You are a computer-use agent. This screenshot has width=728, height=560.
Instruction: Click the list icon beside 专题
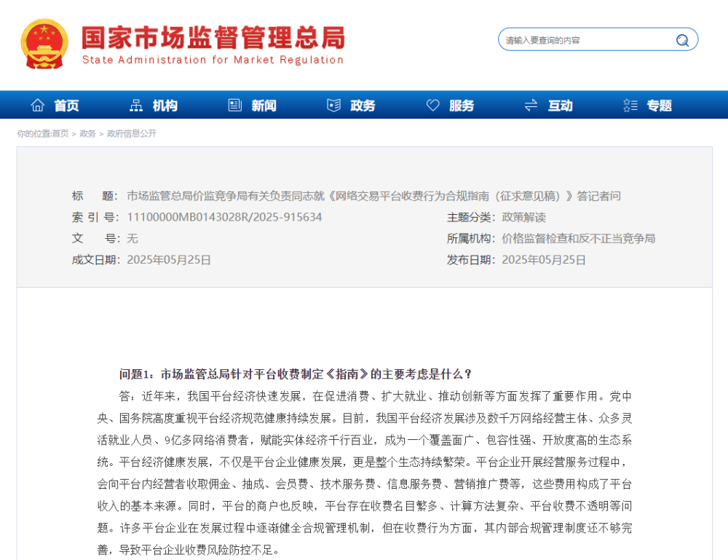(x=630, y=106)
